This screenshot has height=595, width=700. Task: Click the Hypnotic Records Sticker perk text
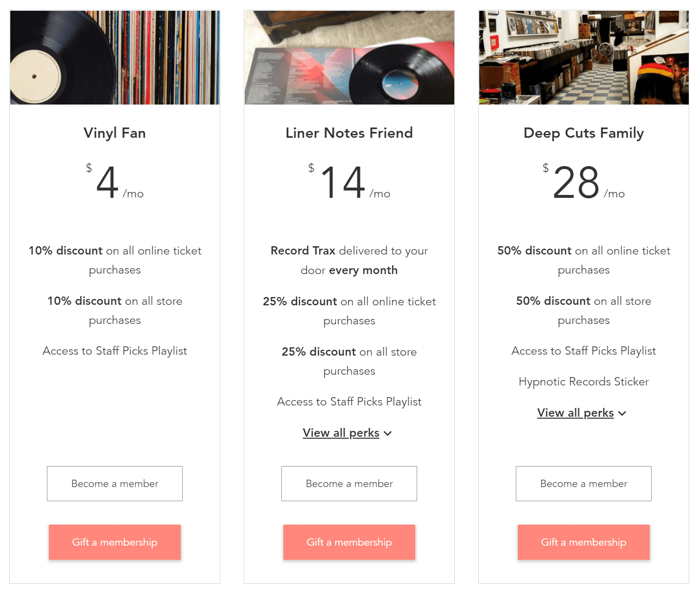coord(584,382)
